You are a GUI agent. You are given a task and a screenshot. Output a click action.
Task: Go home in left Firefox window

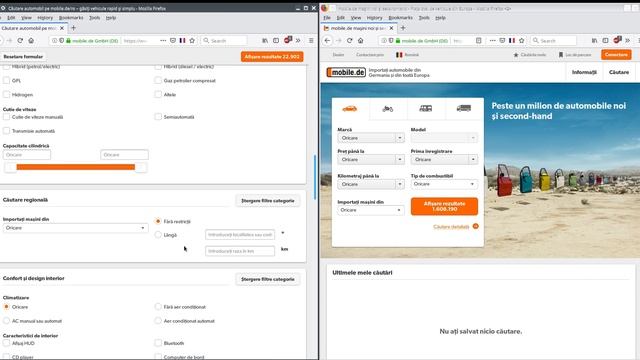pyautogui.click(x=31, y=40)
